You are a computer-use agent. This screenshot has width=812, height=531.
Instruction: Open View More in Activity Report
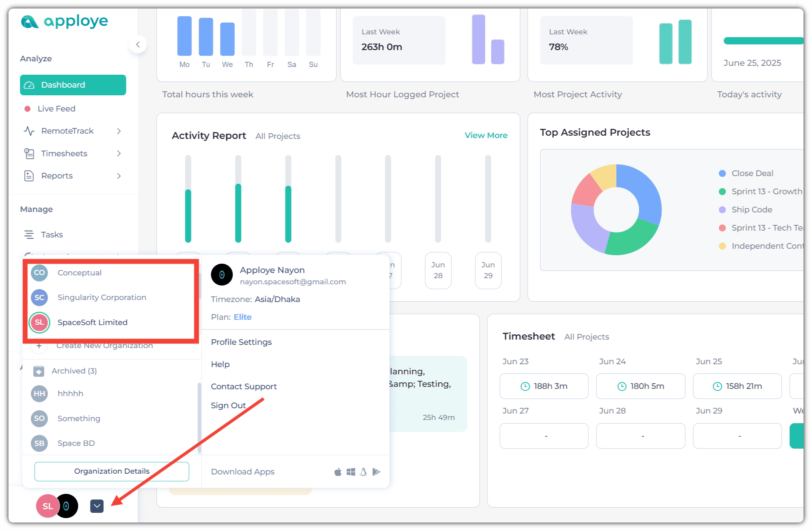(x=486, y=135)
